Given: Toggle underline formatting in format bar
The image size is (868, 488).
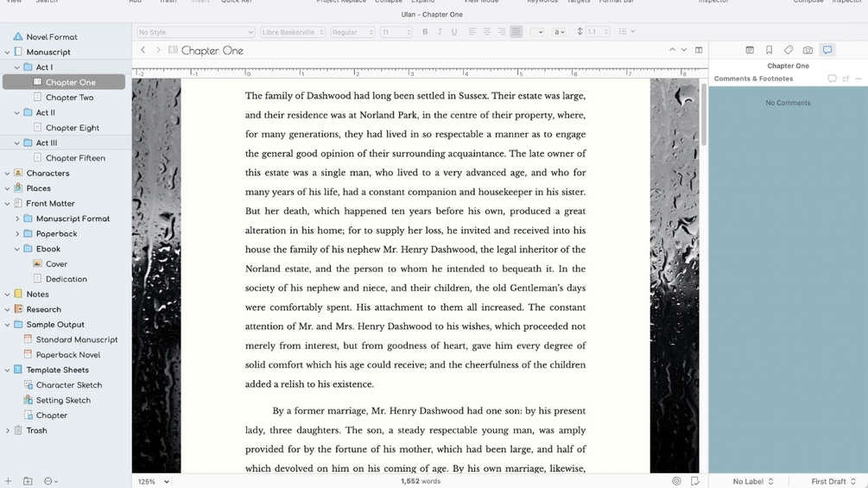Looking at the screenshot, I should coord(454,32).
